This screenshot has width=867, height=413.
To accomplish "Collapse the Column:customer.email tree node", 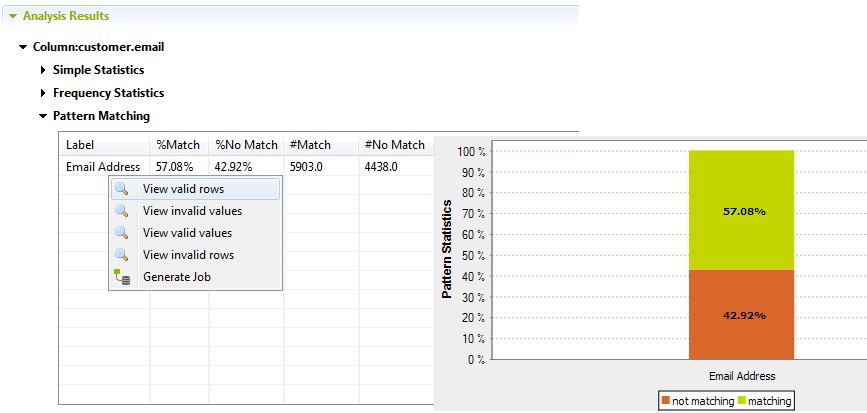I will pyautogui.click(x=23, y=47).
